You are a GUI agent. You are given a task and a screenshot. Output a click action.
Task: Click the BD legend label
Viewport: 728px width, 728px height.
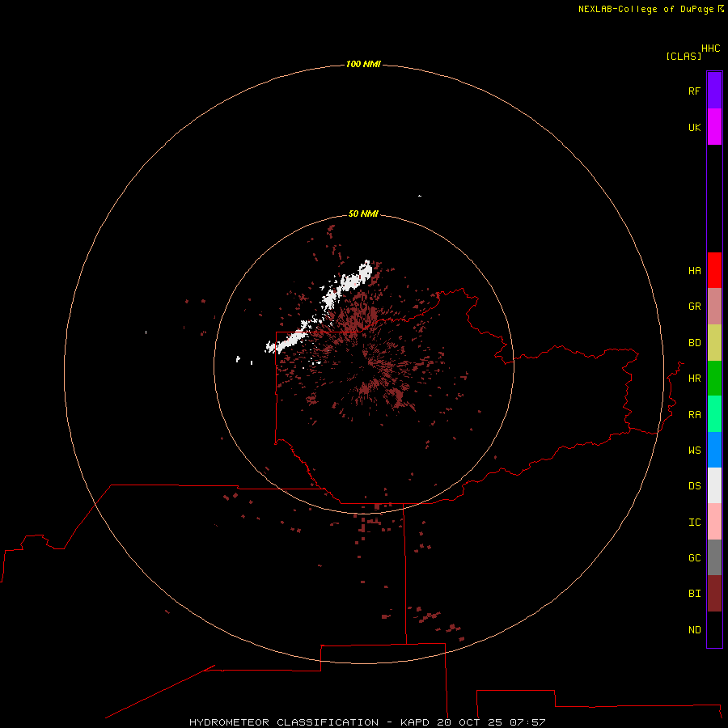click(694, 343)
